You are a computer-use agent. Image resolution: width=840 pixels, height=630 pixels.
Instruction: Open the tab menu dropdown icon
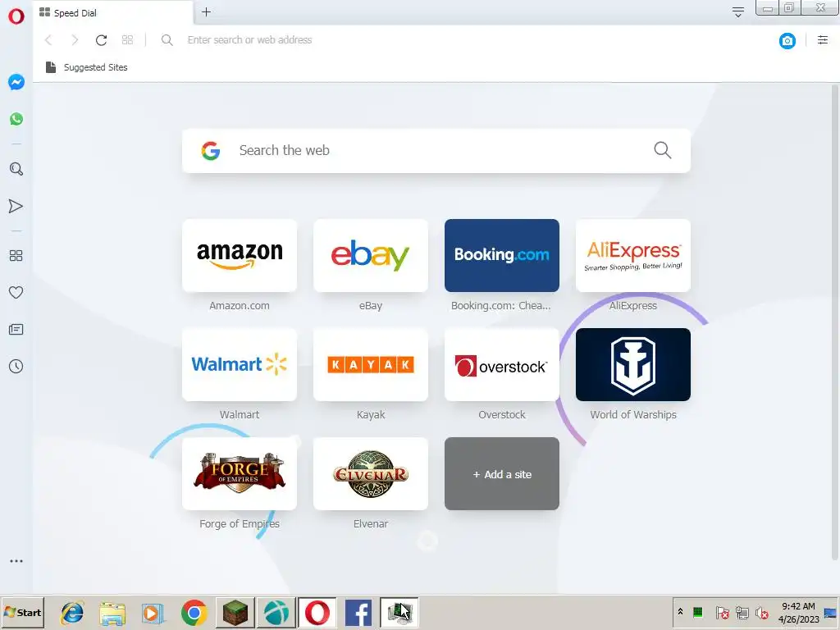(737, 11)
